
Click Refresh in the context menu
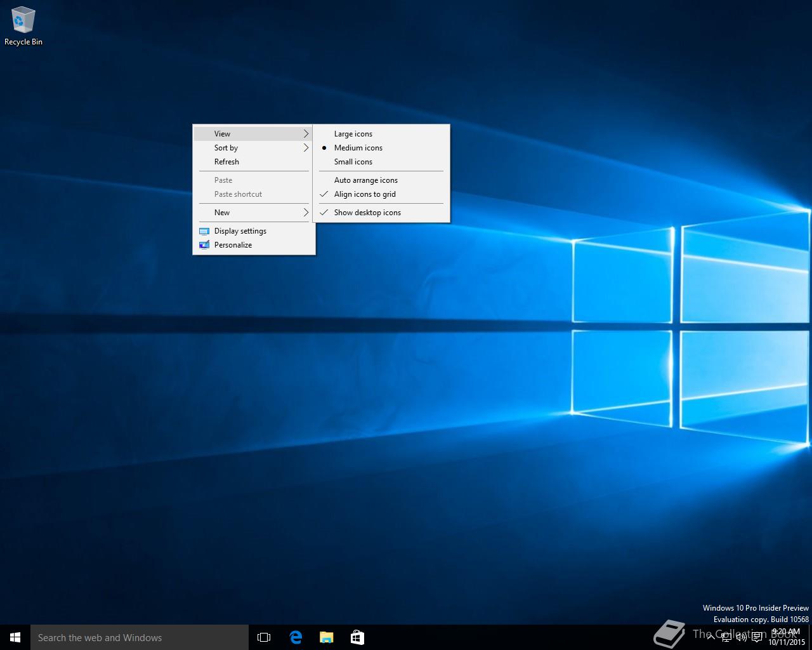(226, 162)
